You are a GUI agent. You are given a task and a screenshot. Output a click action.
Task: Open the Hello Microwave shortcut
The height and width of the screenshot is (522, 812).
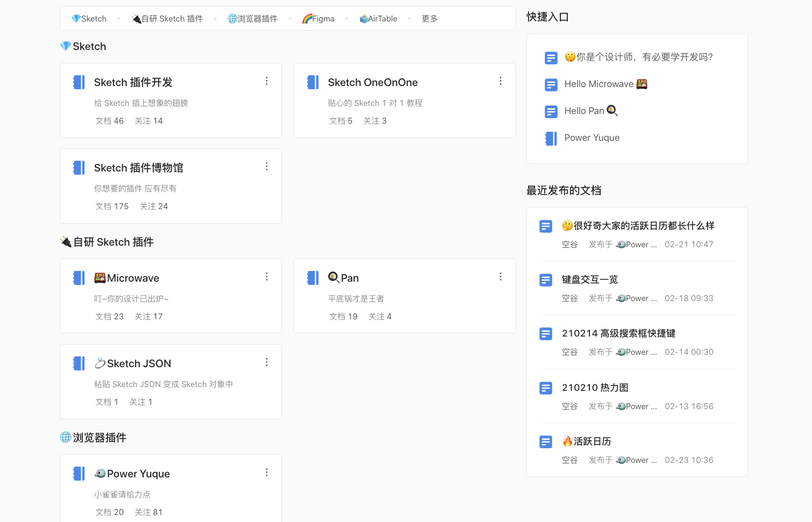click(x=606, y=84)
